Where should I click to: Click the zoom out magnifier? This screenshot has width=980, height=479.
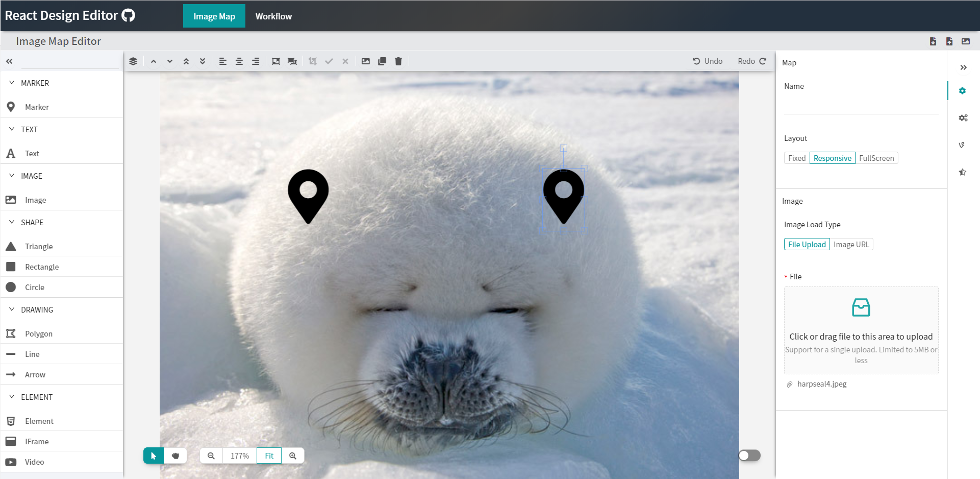(x=211, y=456)
